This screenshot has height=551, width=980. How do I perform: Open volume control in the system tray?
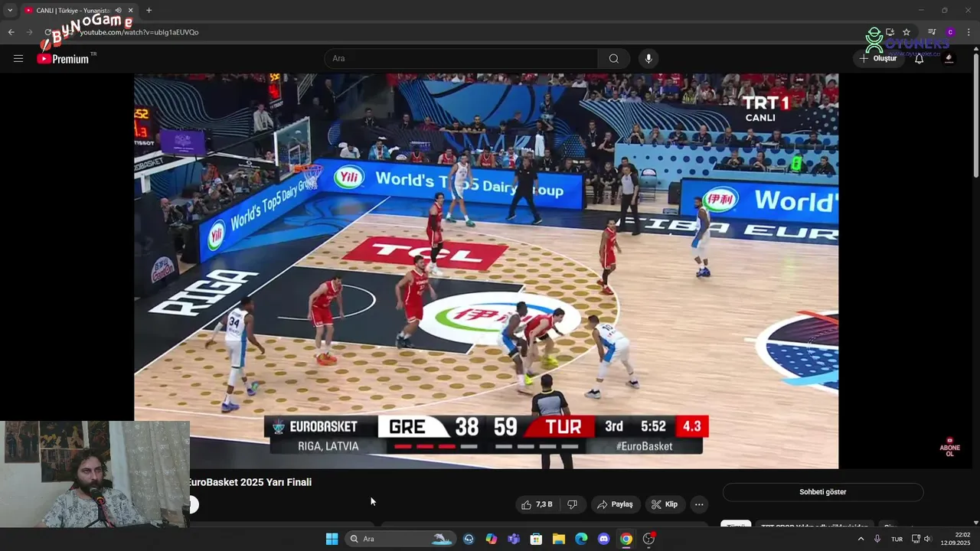[x=927, y=539]
